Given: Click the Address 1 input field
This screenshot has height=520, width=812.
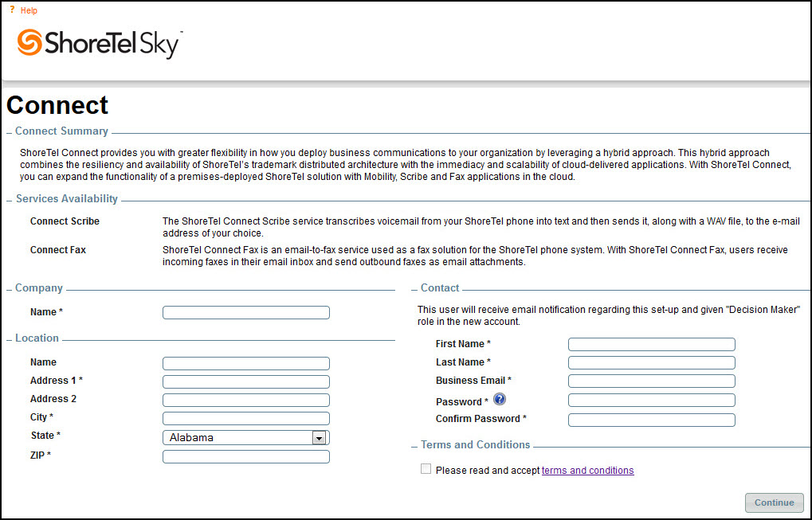Looking at the screenshot, I should tap(246, 382).
